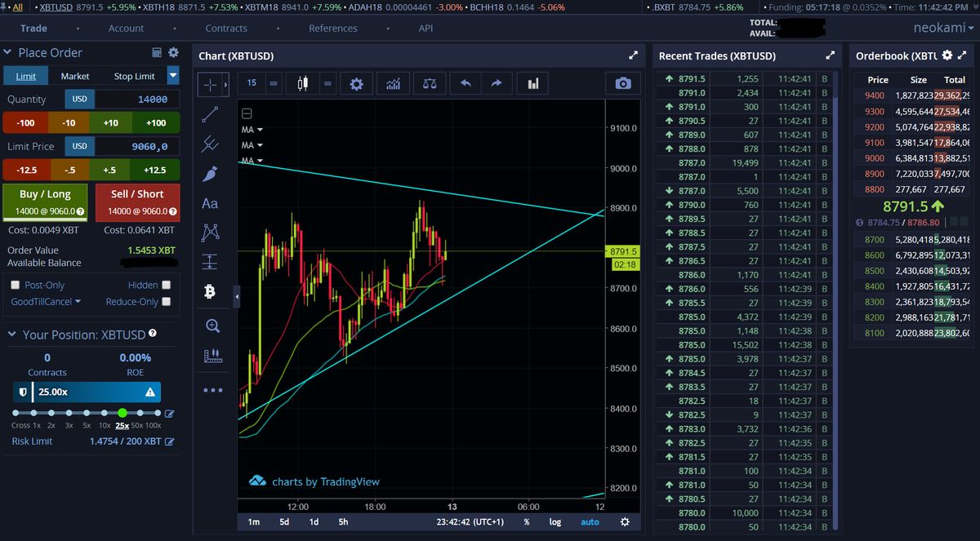
Task: Open the indicators menu icon
Action: (393, 83)
